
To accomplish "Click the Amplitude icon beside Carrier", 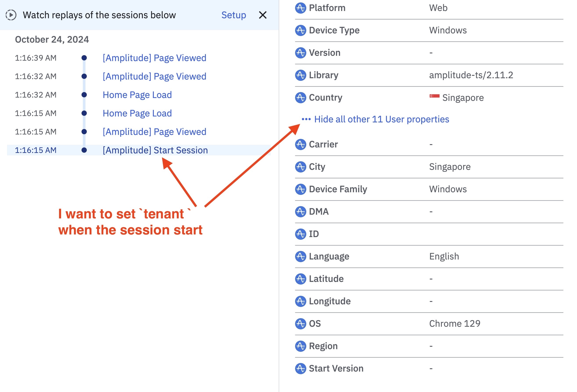I will click(300, 144).
